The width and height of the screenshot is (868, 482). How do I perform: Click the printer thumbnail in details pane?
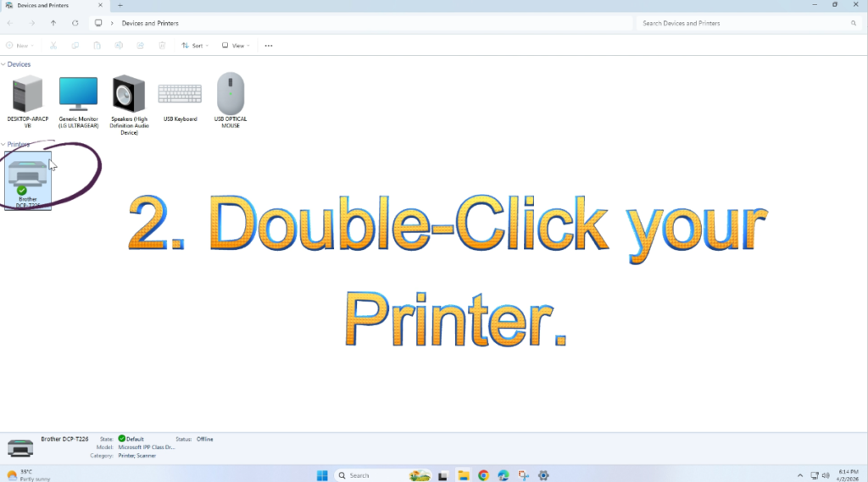tap(20, 447)
